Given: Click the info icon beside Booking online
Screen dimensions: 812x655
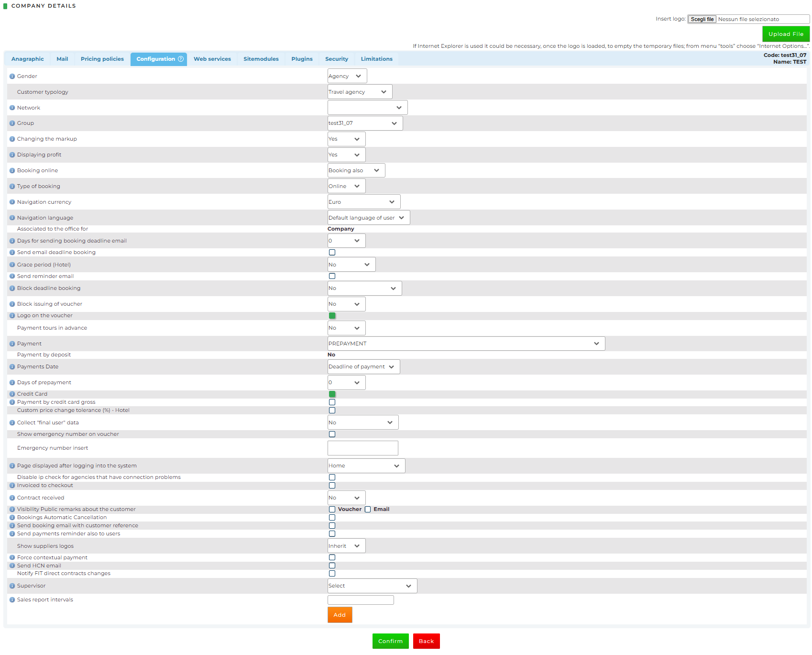Looking at the screenshot, I should click(12, 171).
